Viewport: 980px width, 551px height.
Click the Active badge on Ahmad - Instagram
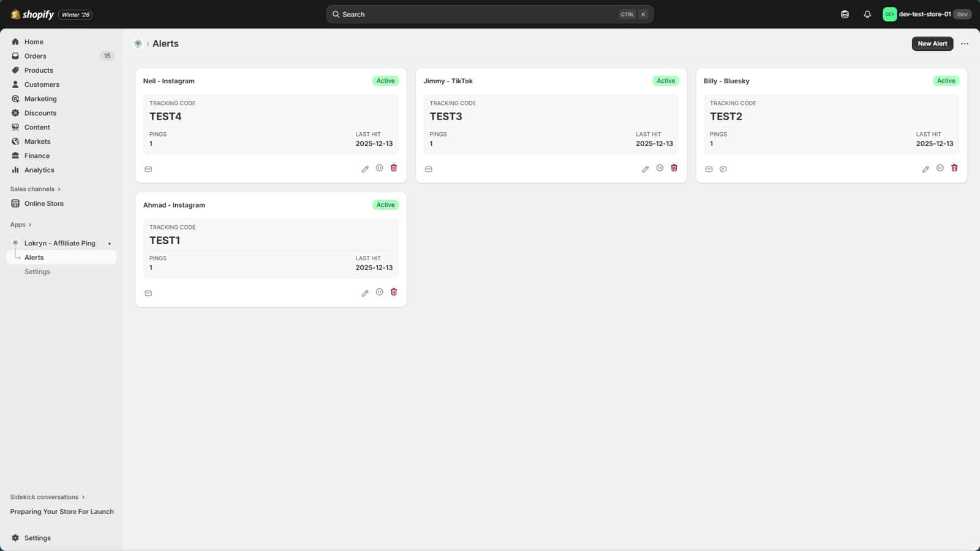click(x=385, y=204)
